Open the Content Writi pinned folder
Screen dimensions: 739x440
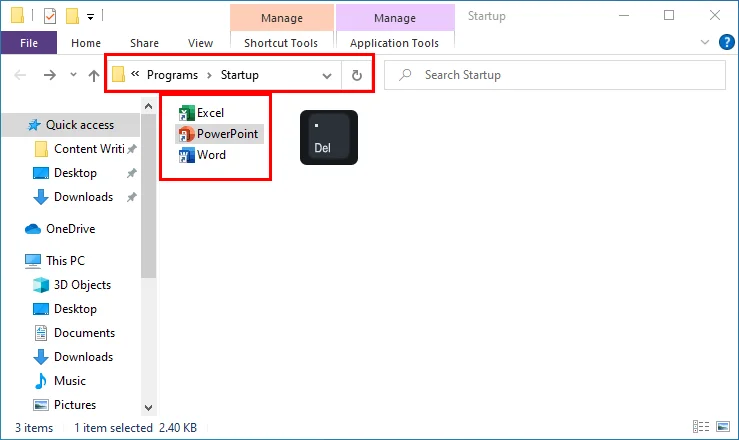tap(85, 149)
